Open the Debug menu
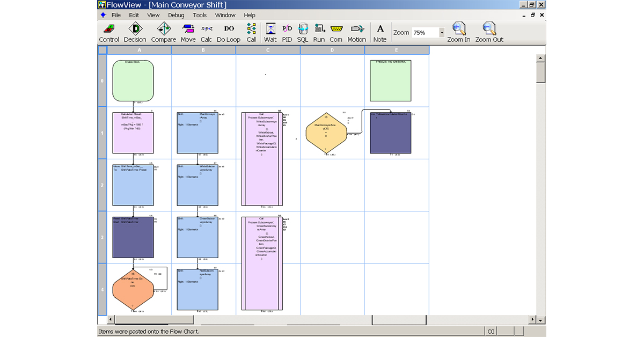The image size is (644, 337). point(176,15)
